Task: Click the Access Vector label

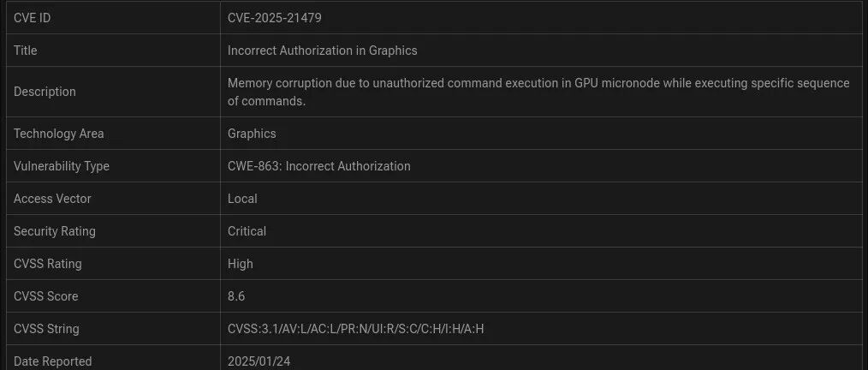Action: pos(52,199)
